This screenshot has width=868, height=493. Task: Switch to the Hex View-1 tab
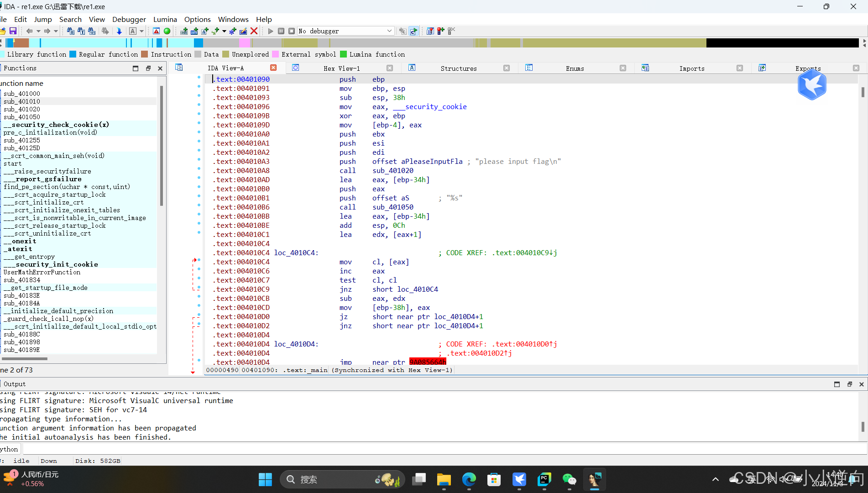341,68
